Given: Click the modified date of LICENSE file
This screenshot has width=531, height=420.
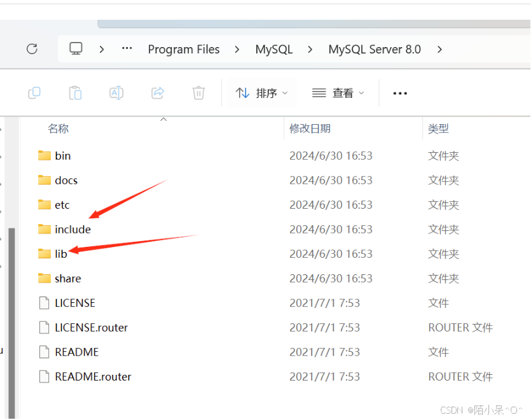Looking at the screenshot, I should [x=324, y=303].
